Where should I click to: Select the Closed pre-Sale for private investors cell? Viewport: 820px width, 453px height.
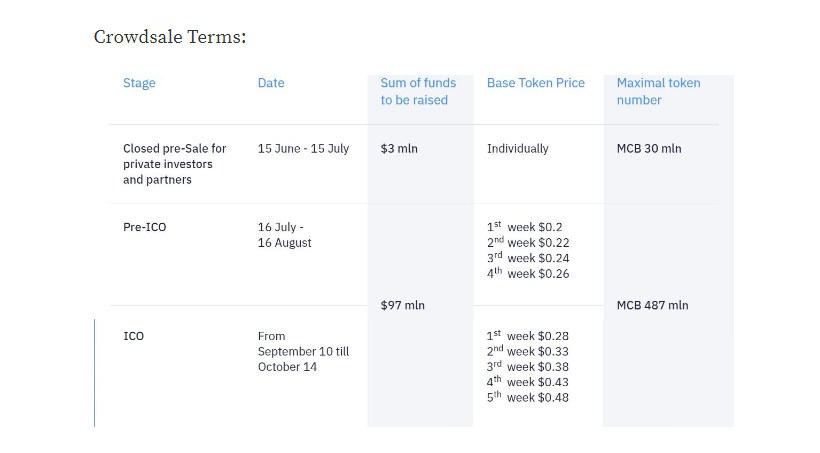(175, 164)
